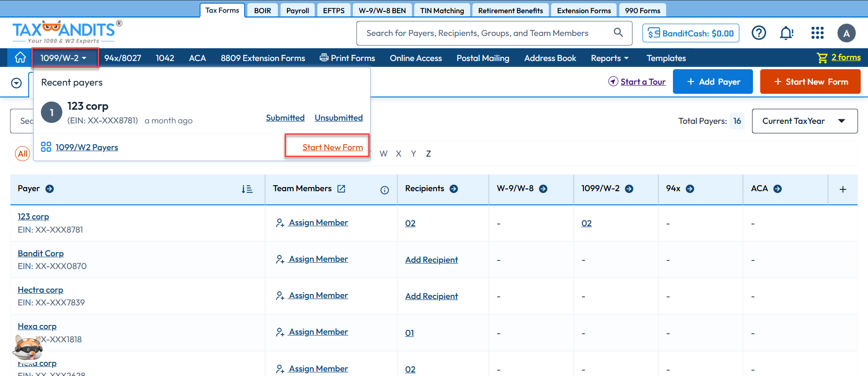
Task: Switch to the Payroll tab
Action: click(297, 10)
